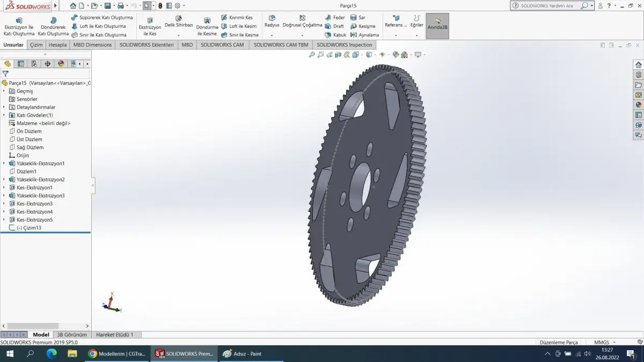
Task: Select Kıvrımlı Kes tool
Action: (x=237, y=18)
